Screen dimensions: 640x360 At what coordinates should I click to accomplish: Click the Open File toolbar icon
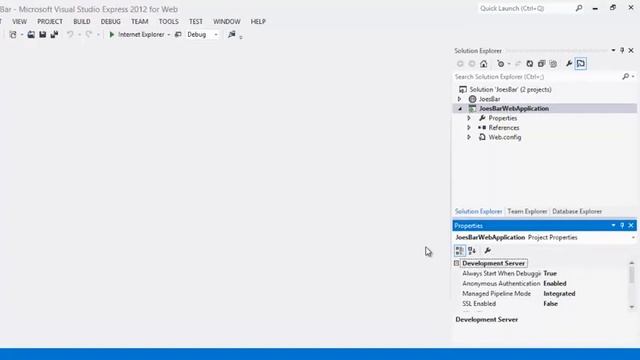pyautogui.click(x=31, y=35)
